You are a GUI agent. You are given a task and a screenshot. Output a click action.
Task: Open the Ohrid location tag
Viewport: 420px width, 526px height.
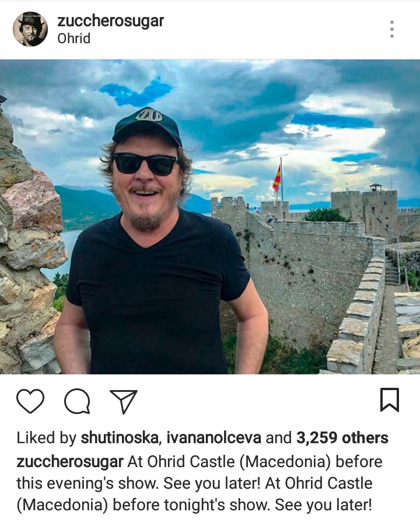pyautogui.click(x=74, y=38)
